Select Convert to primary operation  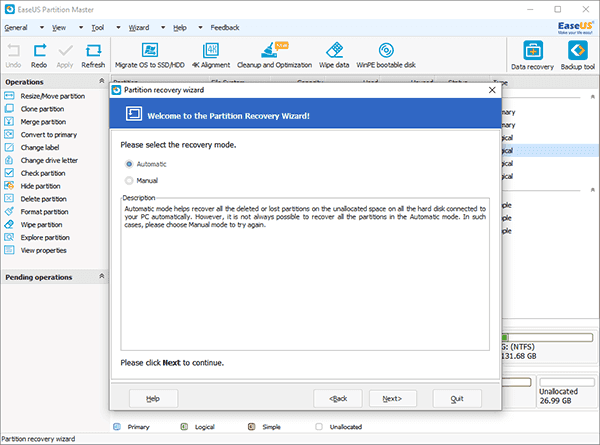(x=41, y=135)
